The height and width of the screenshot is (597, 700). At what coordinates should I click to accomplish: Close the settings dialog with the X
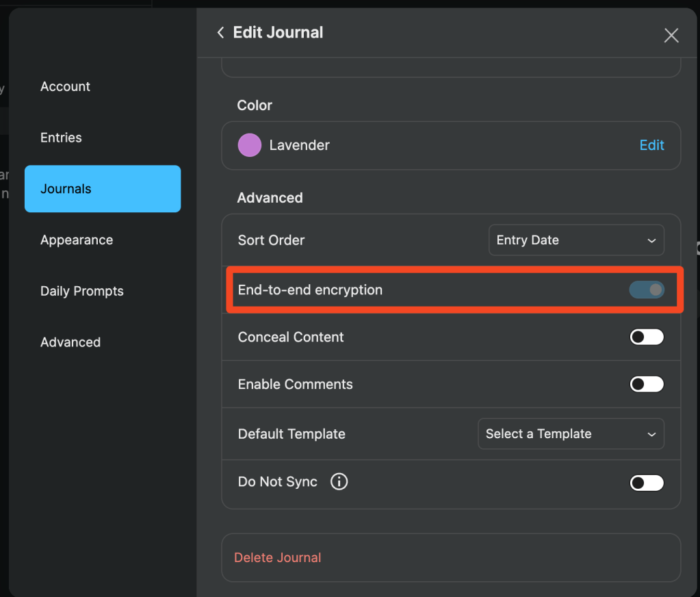[x=671, y=36]
